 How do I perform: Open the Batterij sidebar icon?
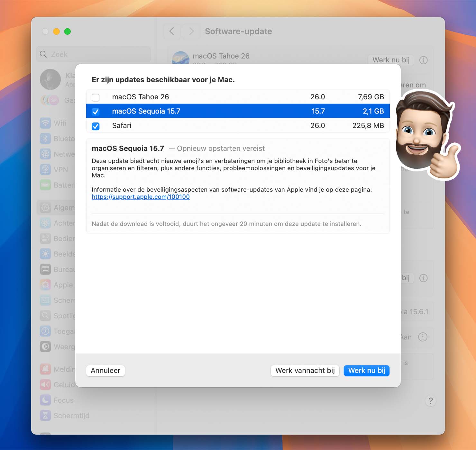tap(45, 185)
